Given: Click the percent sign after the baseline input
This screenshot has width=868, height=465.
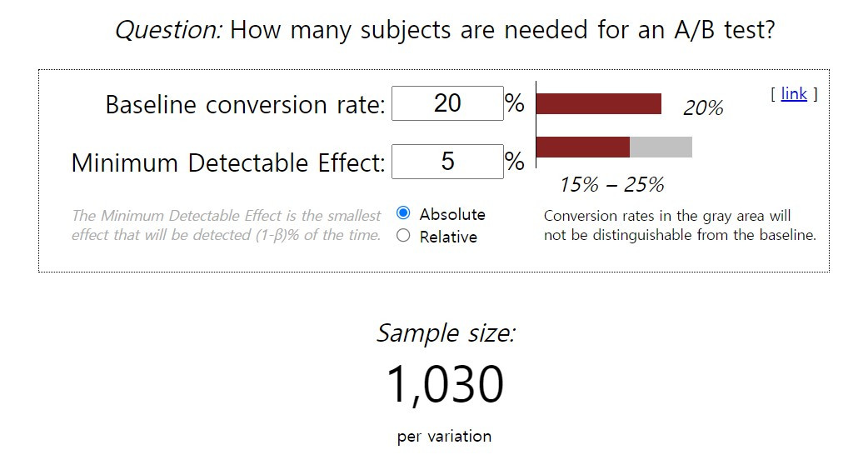Looking at the screenshot, I should [x=515, y=103].
